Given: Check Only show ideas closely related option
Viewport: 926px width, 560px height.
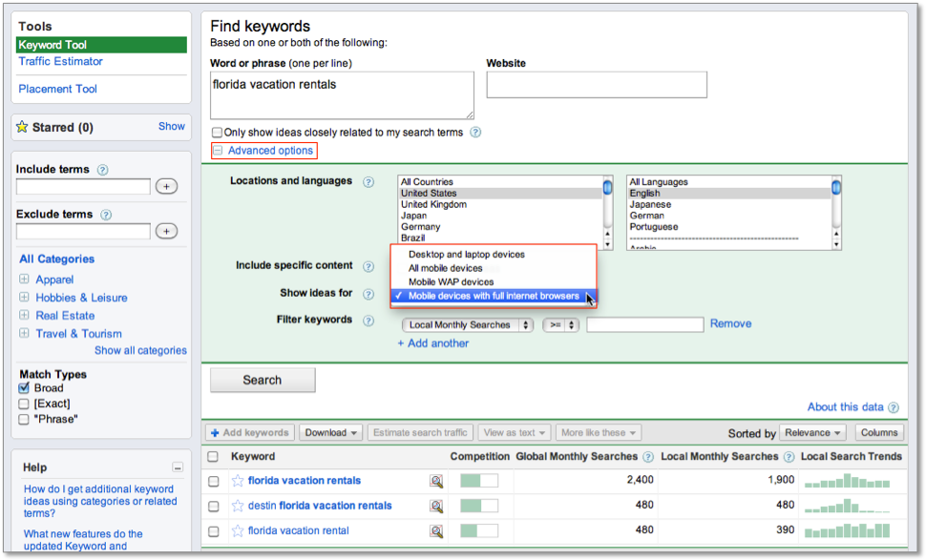Looking at the screenshot, I should tap(217, 132).
